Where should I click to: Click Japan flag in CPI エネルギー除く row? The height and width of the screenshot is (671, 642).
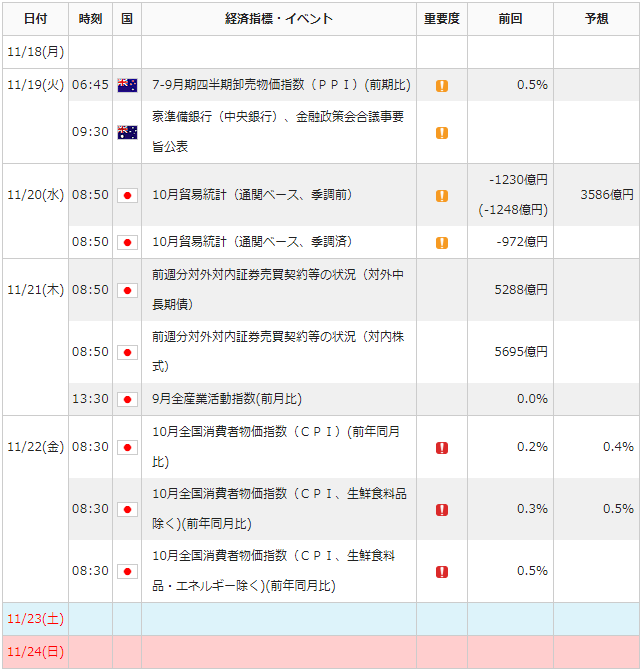(127, 572)
